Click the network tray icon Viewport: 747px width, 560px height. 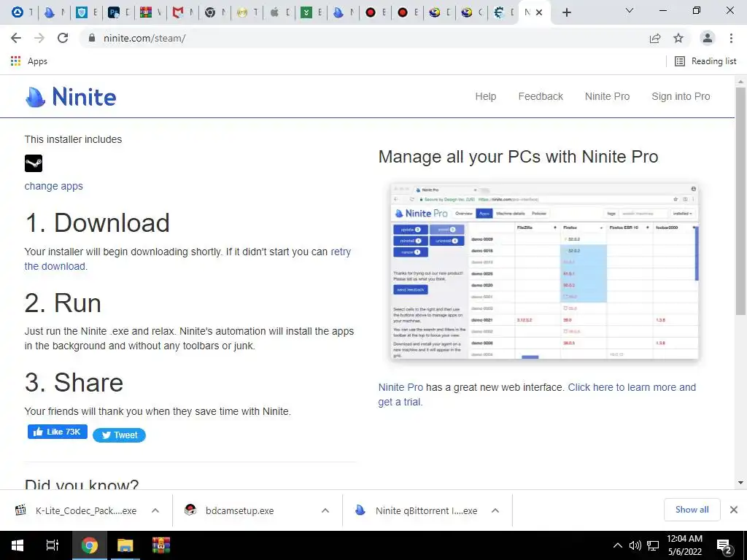point(653,545)
